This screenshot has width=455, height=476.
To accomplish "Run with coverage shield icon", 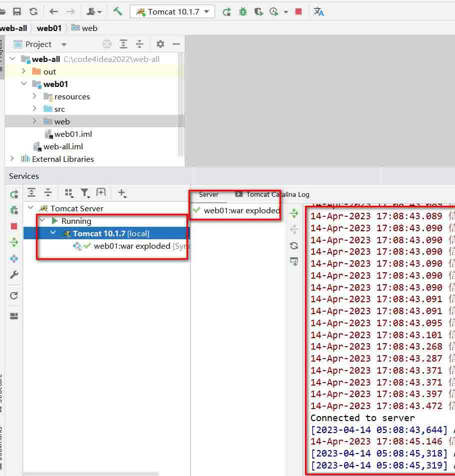I will click(258, 12).
